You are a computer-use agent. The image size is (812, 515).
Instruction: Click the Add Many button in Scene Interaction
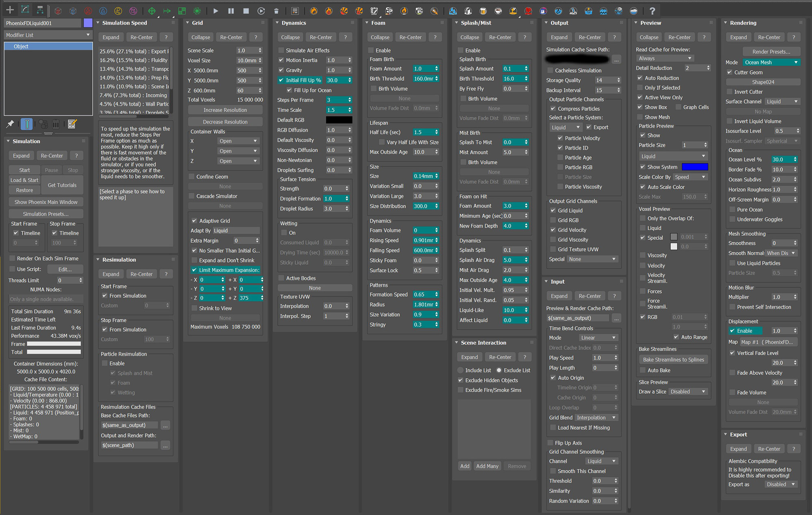(487, 466)
